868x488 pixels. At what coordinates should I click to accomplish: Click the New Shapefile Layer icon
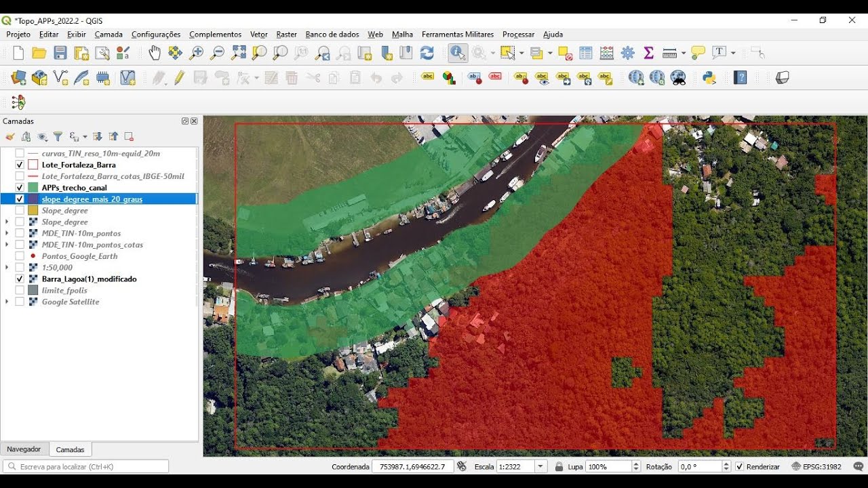pos(60,78)
